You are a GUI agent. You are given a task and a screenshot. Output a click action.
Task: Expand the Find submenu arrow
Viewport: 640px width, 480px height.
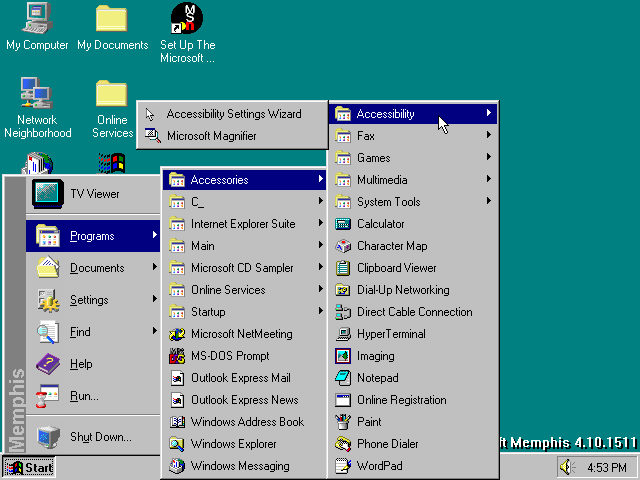(155, 331)
